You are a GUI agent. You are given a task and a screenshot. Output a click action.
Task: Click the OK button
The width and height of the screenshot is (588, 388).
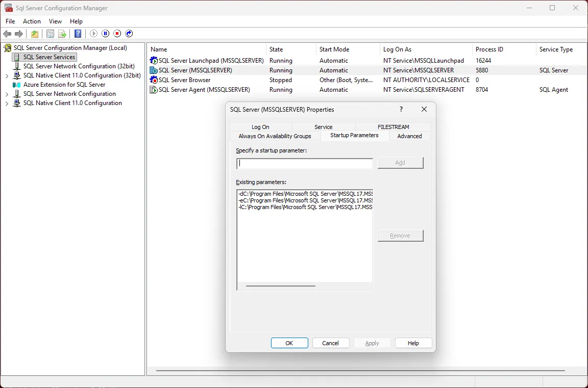(x=289, y=343)
